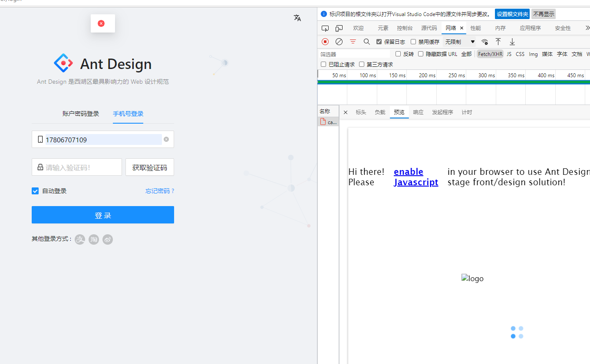590x364 pixels.
Task: Check the 隐藏数据 URL checkbox
Action: pos(421,54)
